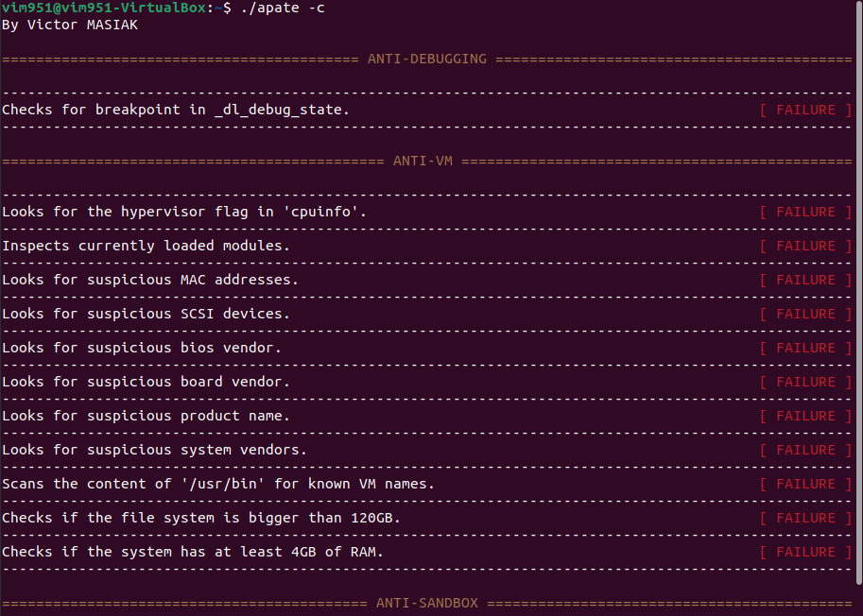Click FAILURE for suspicious system vendors check
863x616 pixels.
tap(804, 449)
